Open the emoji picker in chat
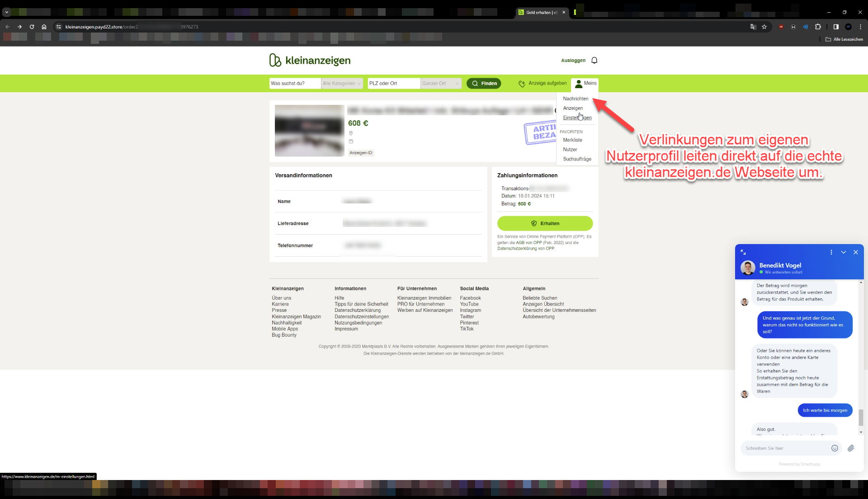868x499 pixels. tap(835, 448)
